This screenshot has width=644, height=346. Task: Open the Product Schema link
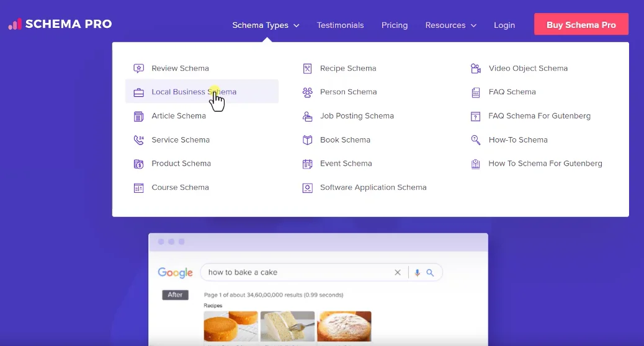tap(181, 163)
